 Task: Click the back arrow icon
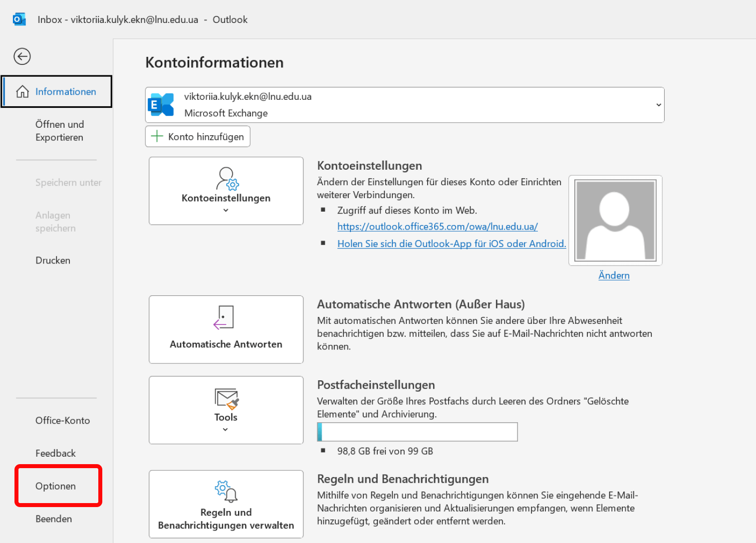point(22,56)
